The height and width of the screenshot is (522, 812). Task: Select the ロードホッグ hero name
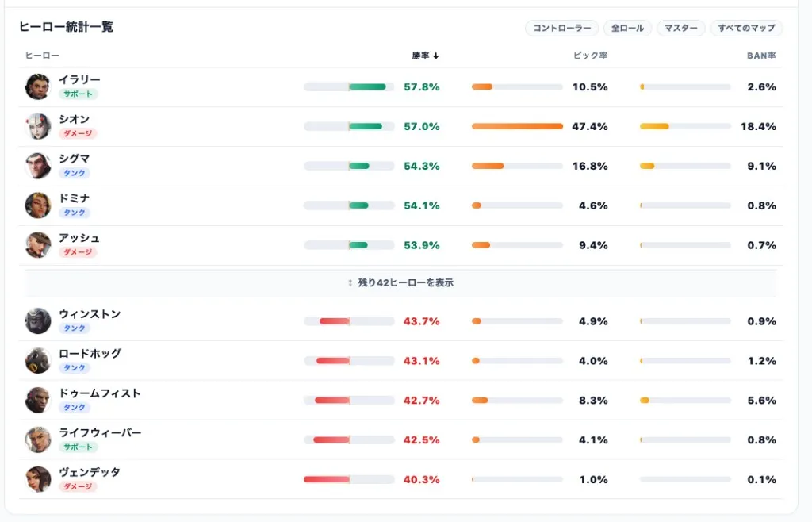(90, 353)
